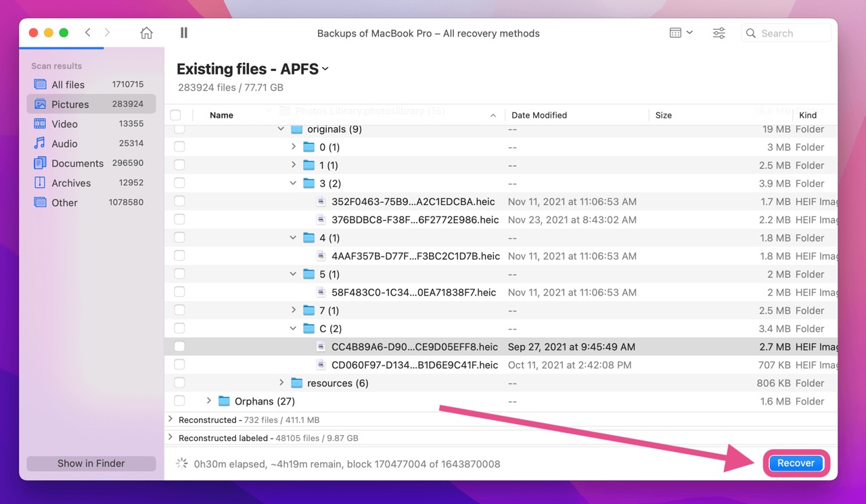The image size is (866, 504).
Task: Expand the Orphans (27) folder
Action: tap(208, 401)
